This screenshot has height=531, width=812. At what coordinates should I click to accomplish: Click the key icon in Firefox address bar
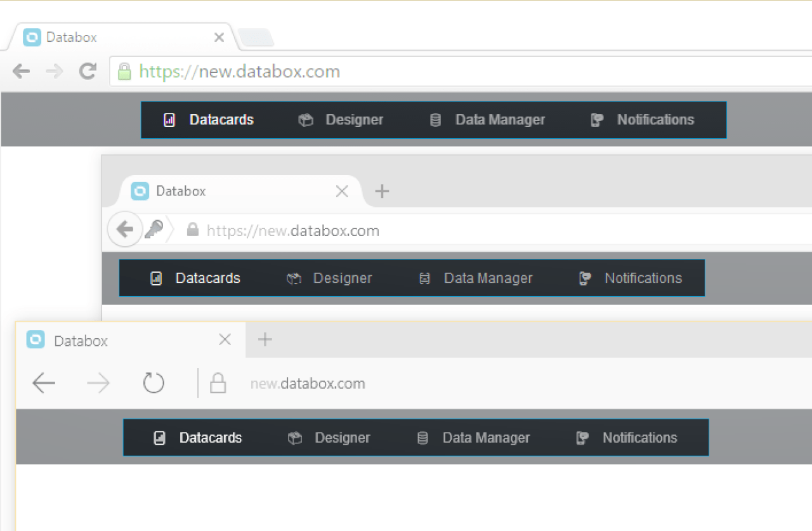[154, 229]
